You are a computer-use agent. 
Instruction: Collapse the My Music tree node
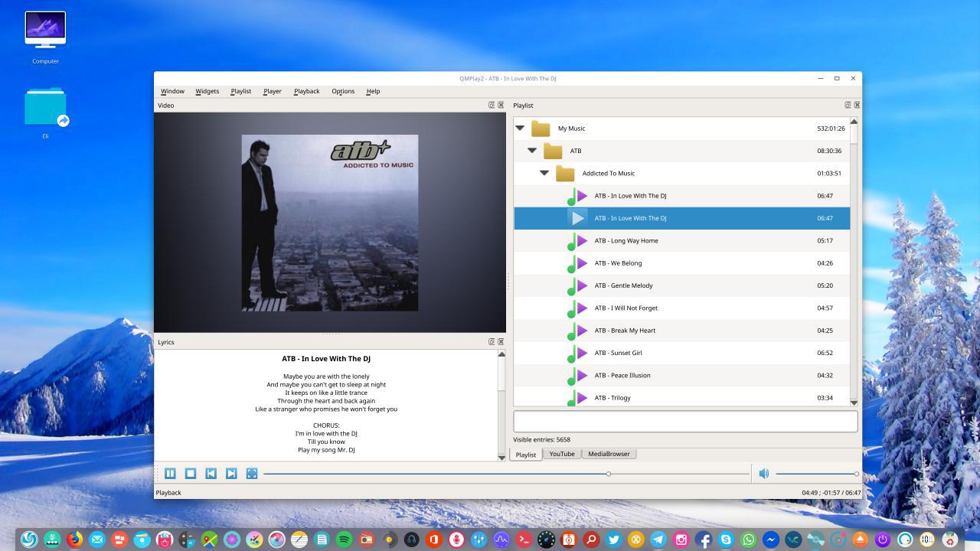pyautogui.click(x=520, y=128)
